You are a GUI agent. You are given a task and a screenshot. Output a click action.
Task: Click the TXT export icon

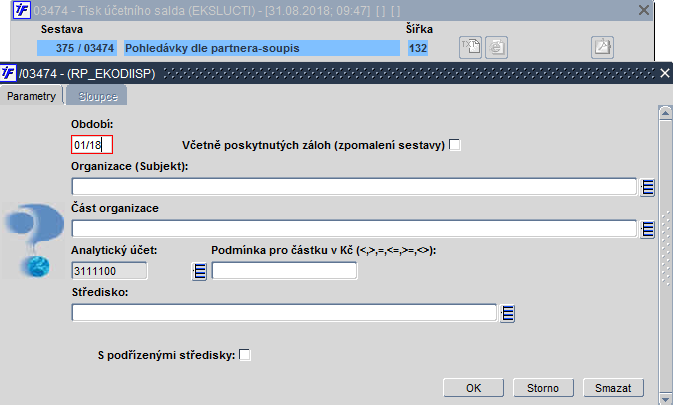(x=470, y=47)
